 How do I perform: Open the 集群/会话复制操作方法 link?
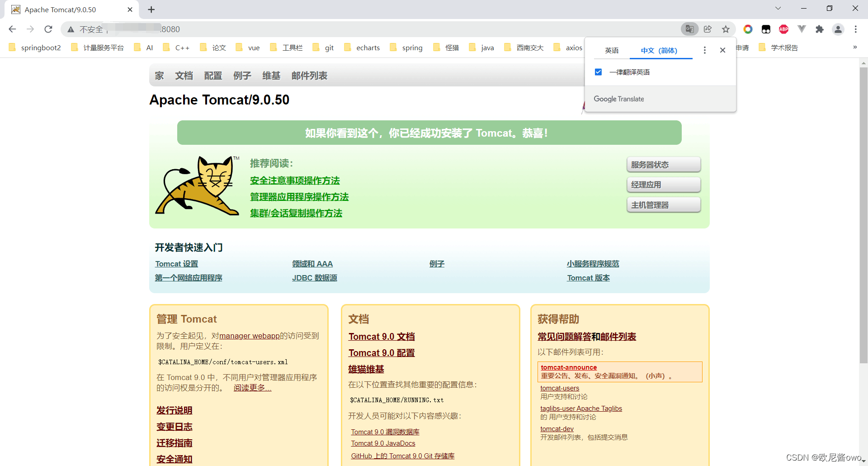coord(296,213)
